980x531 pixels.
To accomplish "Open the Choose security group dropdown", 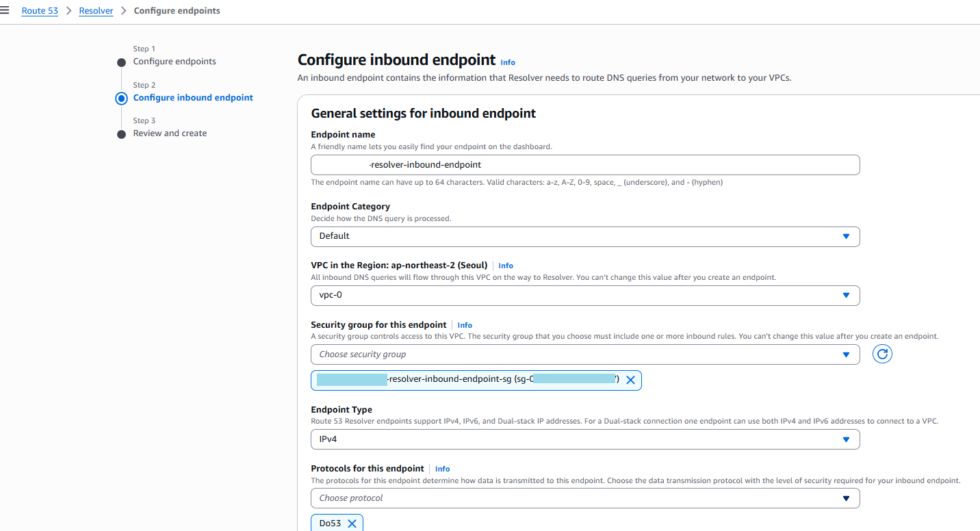I will click(584, 354).
